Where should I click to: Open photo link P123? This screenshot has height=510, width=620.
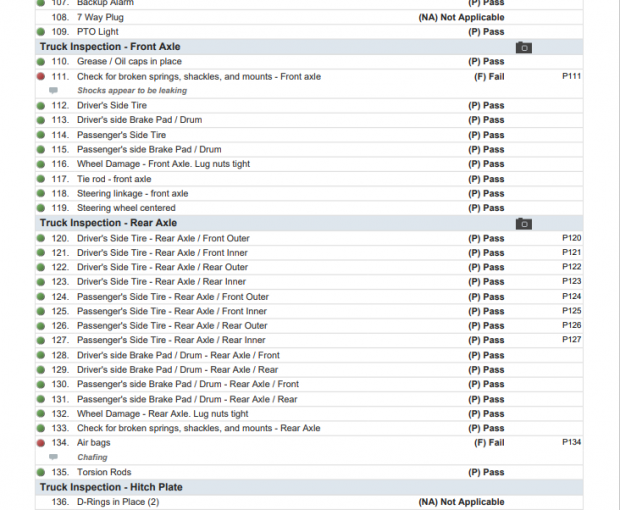pyautogui.click(x=571, y=282)
